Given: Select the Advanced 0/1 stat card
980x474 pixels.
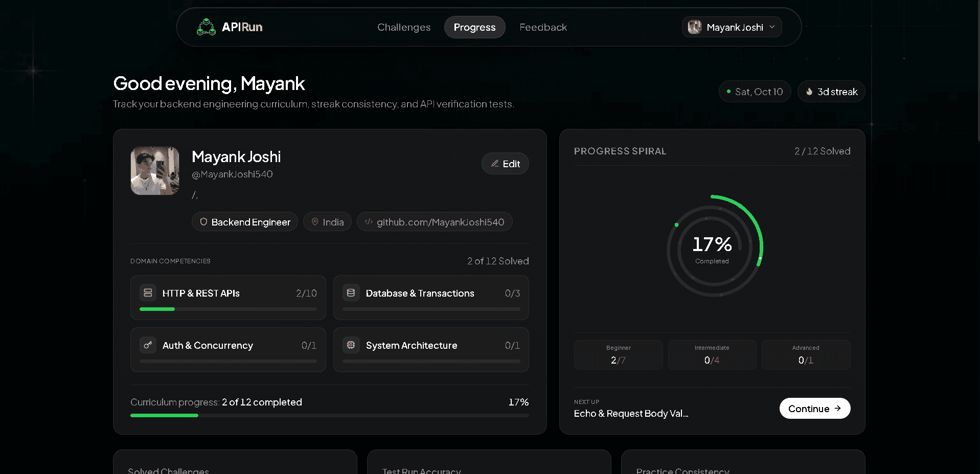Looking at the screenshot, I should tap(806, 354).
